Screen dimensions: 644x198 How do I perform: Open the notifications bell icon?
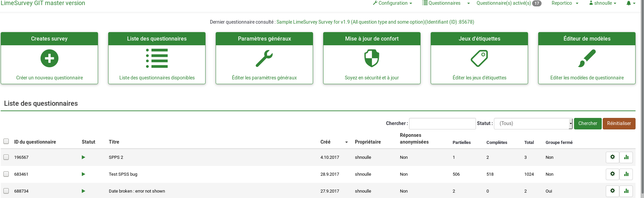pos(630,3)
